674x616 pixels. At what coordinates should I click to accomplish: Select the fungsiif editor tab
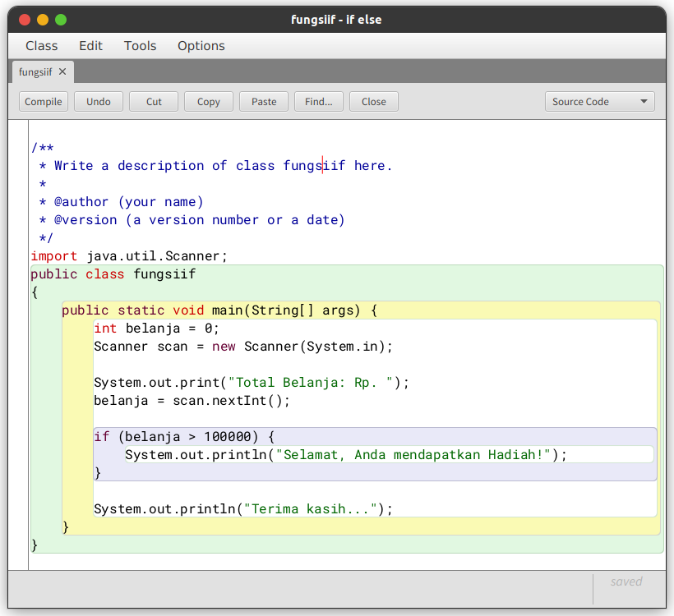click(x=35, y=72)
